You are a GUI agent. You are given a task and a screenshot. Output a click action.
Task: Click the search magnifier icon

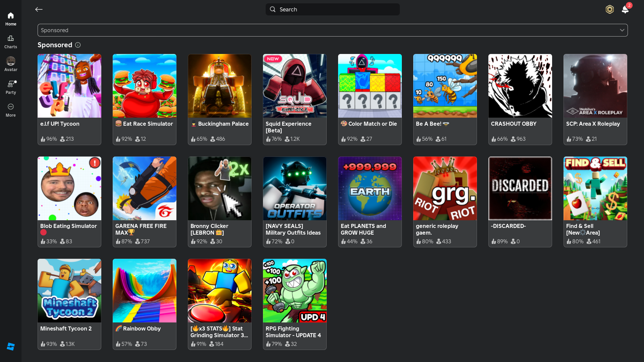click(273, 9)
